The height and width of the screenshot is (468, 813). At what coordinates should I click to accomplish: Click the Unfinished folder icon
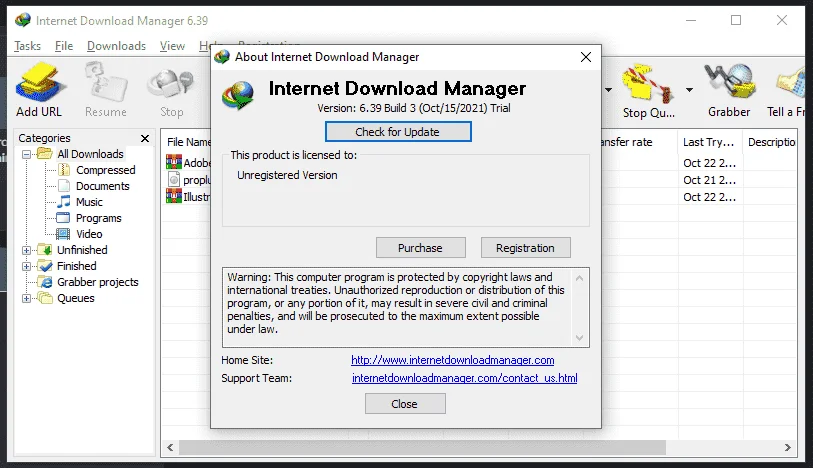pos(46,250)
